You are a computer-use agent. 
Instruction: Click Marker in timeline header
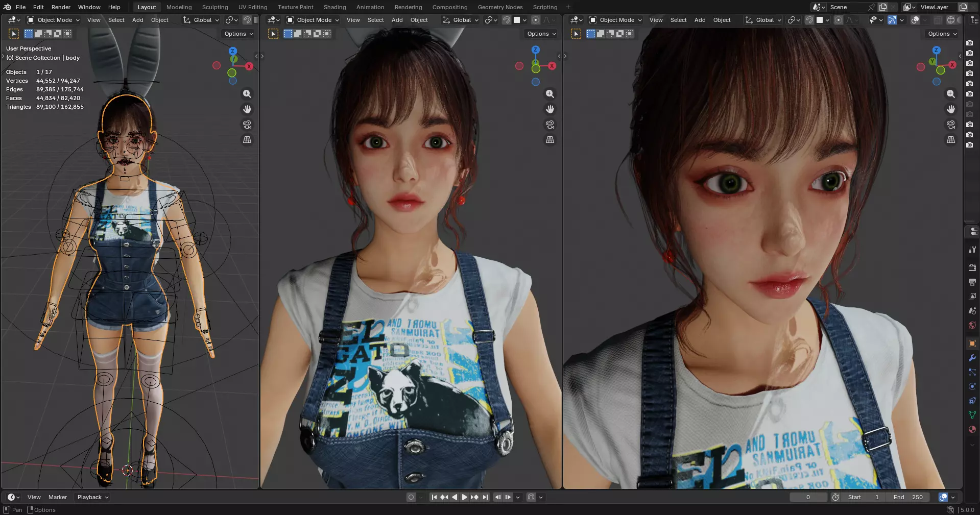point(58,497)
